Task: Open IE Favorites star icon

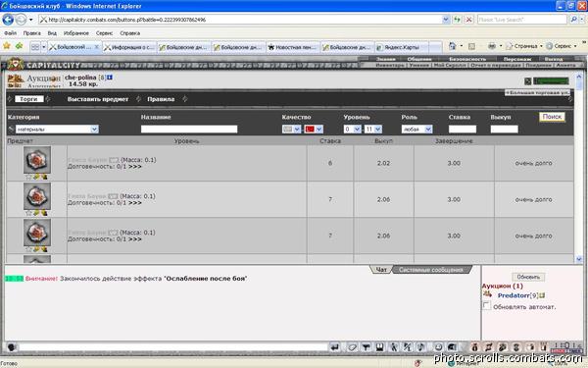Action: (x=7, y=46)
